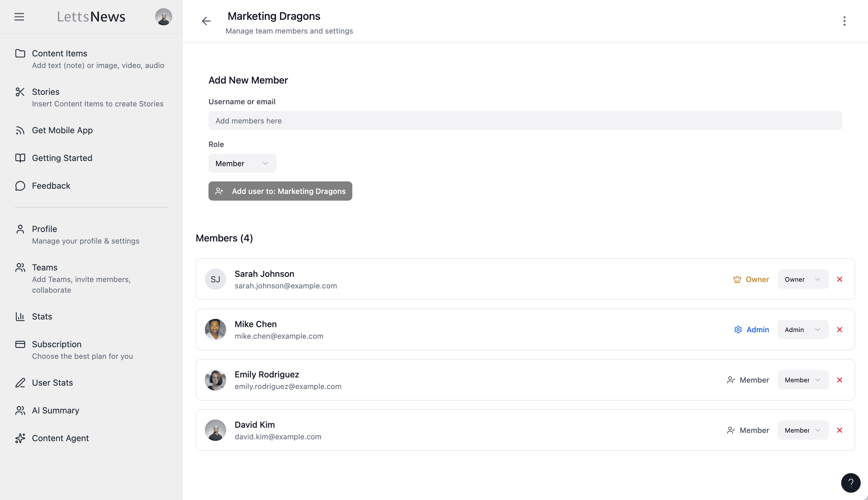Click Emily Rodriguez's profile photo
868x500 pixels.
(215, 380)
